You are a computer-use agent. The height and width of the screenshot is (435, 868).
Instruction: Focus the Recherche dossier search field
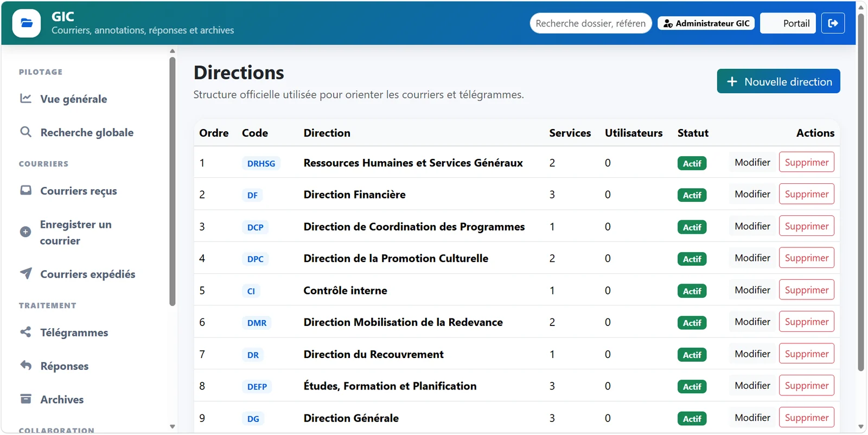(x=591, y=23)
